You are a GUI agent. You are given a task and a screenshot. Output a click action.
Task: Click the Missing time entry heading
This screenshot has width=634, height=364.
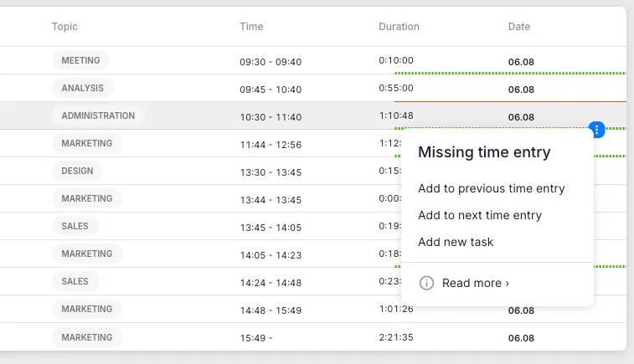484,152
